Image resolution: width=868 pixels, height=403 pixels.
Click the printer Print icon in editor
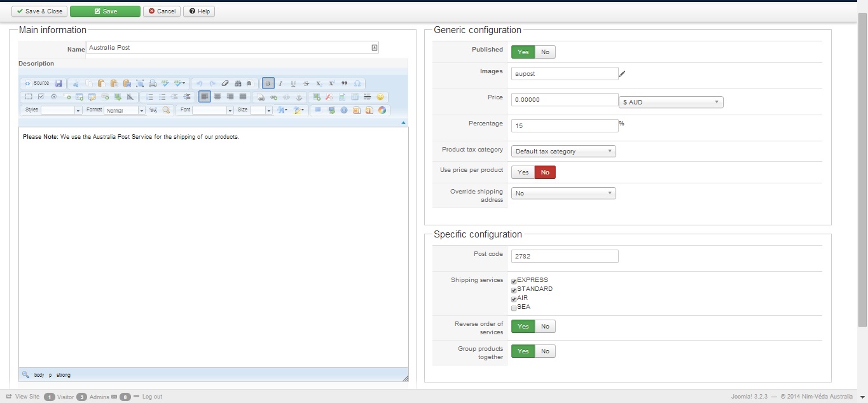pos(153,83)
